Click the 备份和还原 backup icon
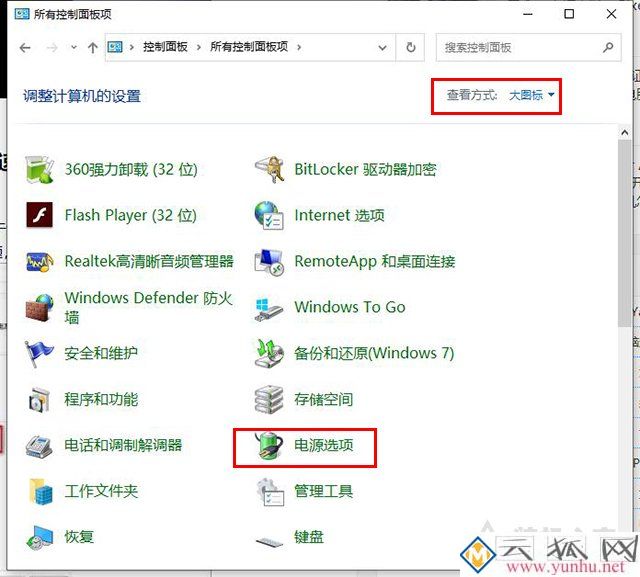Viewport: 640px width, 577px height. tap(269, 353)
